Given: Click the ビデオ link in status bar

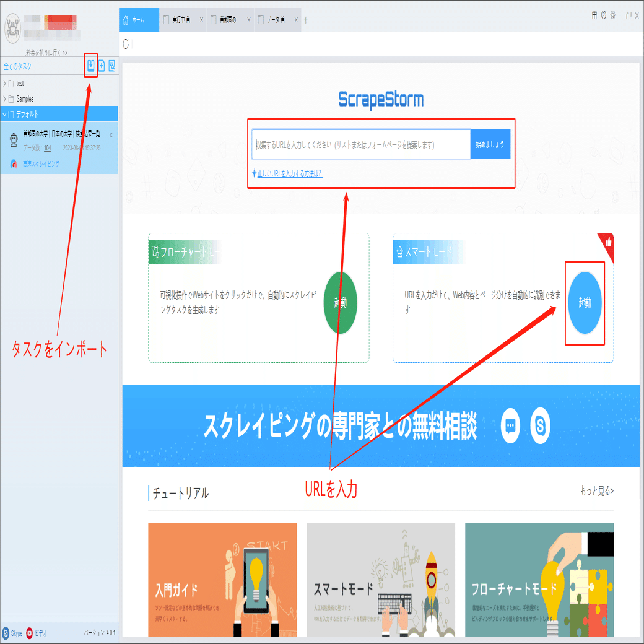Looking at the screenshot, I should pyautogui.click(x=41, y=633).
